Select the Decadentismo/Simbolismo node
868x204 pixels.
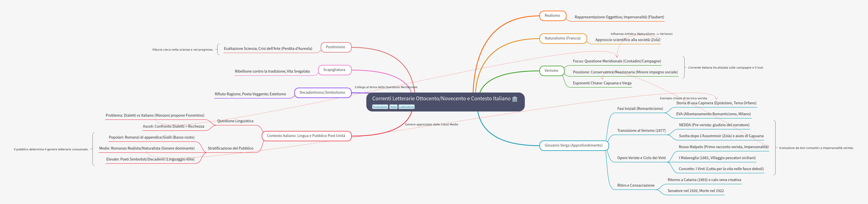pos(322,93)
